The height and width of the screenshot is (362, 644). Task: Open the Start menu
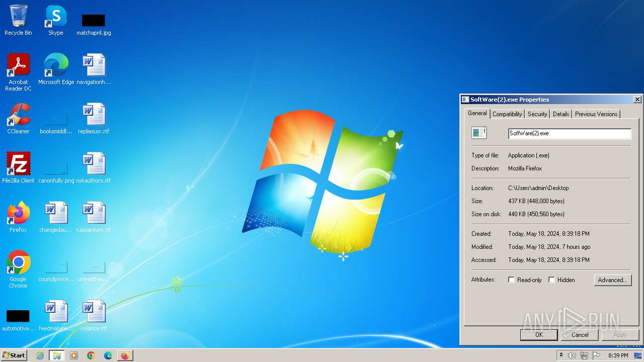[14, 355]
